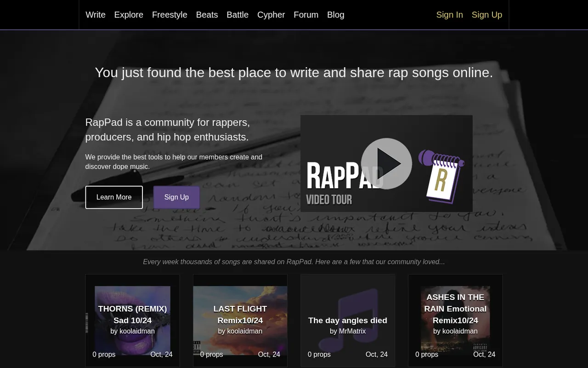588x368 pixels.
Task: Click 'by koolaidman' under LAST FLIGHT
Action: pos(240,331)
